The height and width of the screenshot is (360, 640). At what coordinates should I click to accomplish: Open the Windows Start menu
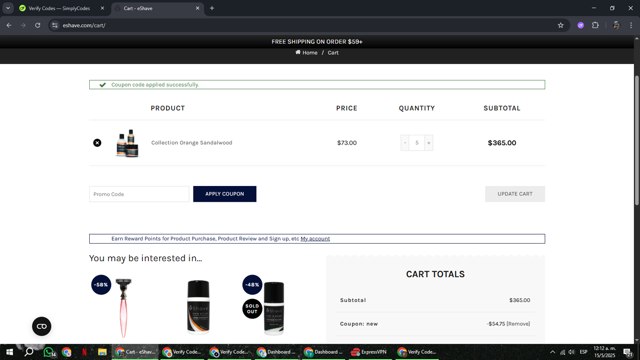(9, 352)
